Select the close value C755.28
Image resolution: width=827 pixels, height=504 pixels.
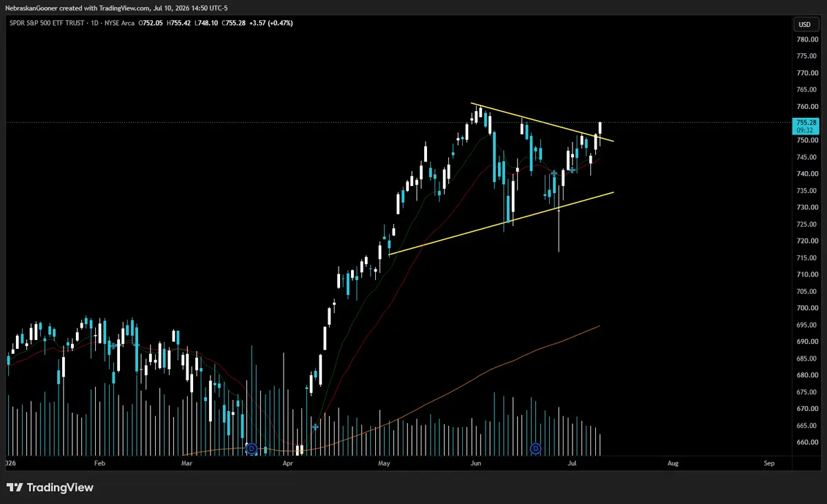click(x=234, y=23)
